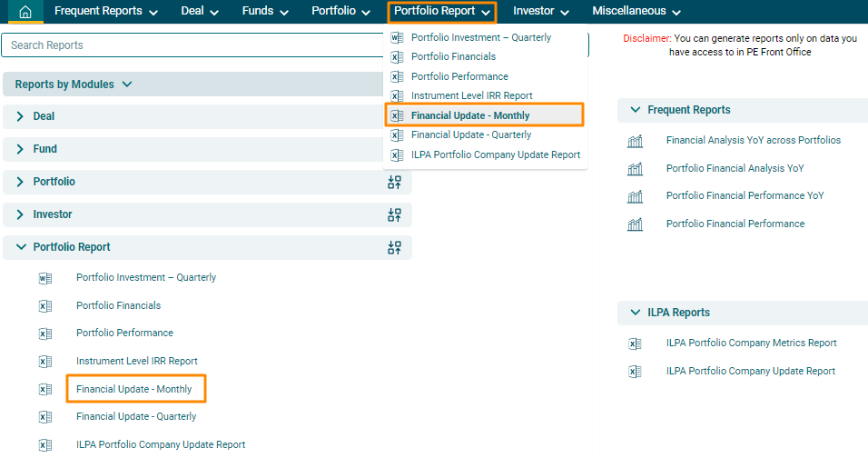Click Word icon beside Portfolio Investment – Quarterly in dropdown
Viewport: 868px width, 458px height.
[397, 38]
